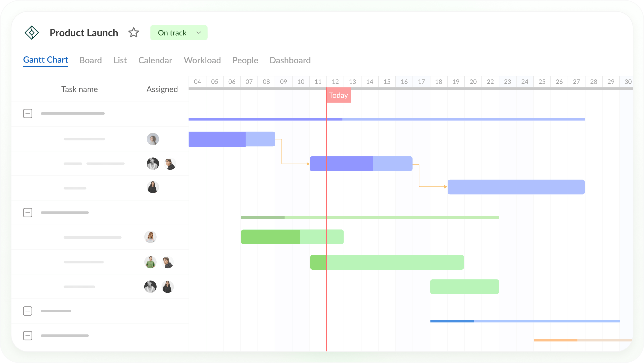Expand the chevron on On track button
This screenshot has height=363, width=644.
click(199, 32)
